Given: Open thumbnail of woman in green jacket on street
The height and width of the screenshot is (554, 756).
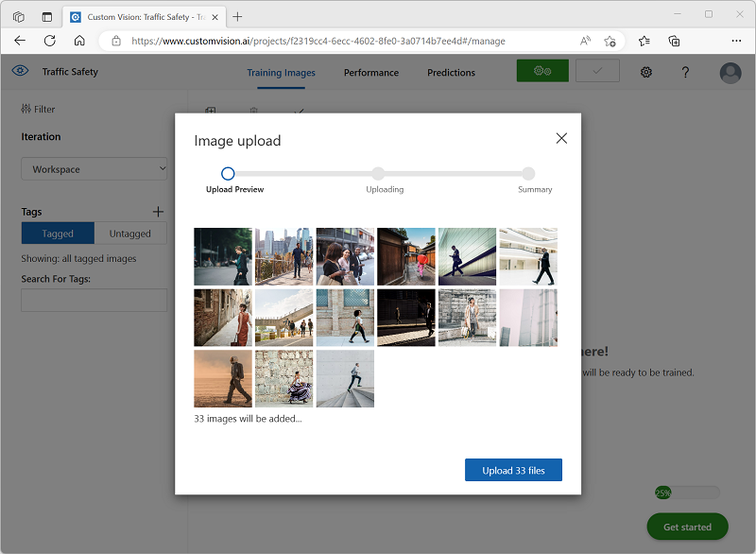Looking at the screenshot, I should [x=223, y=256].
